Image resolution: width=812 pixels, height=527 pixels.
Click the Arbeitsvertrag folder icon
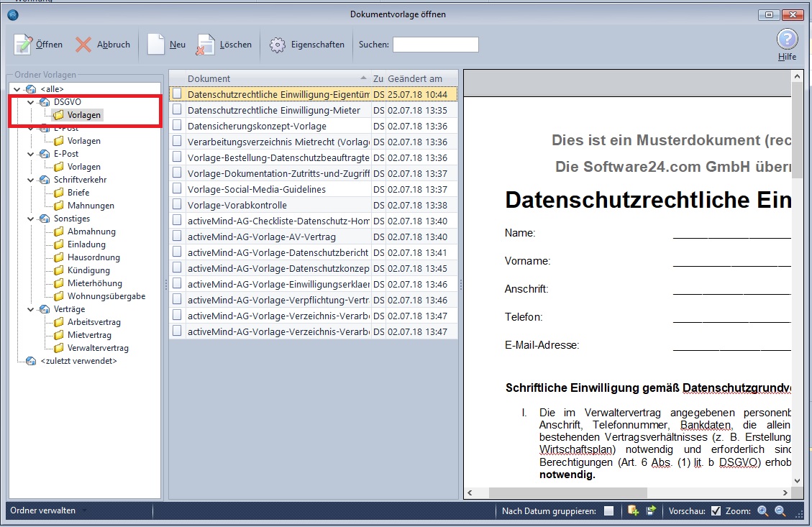tap(59, 322)
